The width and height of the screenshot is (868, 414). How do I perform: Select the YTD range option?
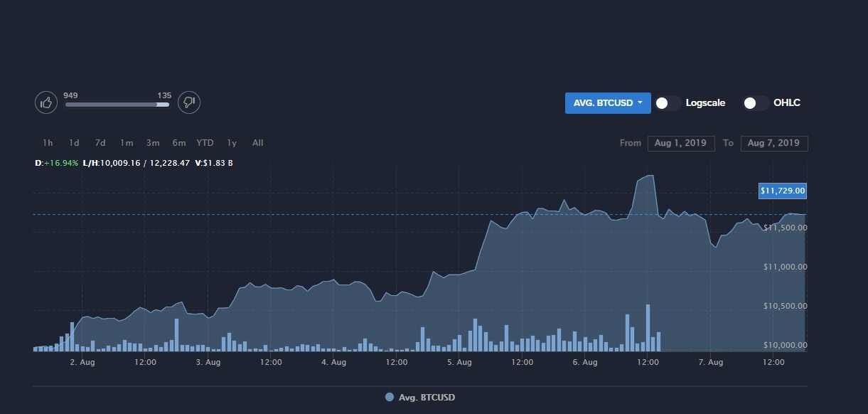pos(205,142)
